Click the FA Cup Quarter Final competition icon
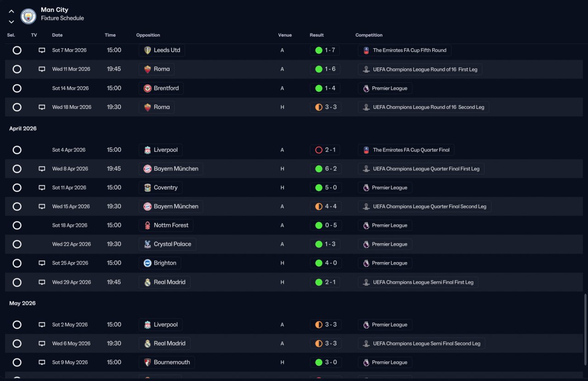 [x=366, y=150]
